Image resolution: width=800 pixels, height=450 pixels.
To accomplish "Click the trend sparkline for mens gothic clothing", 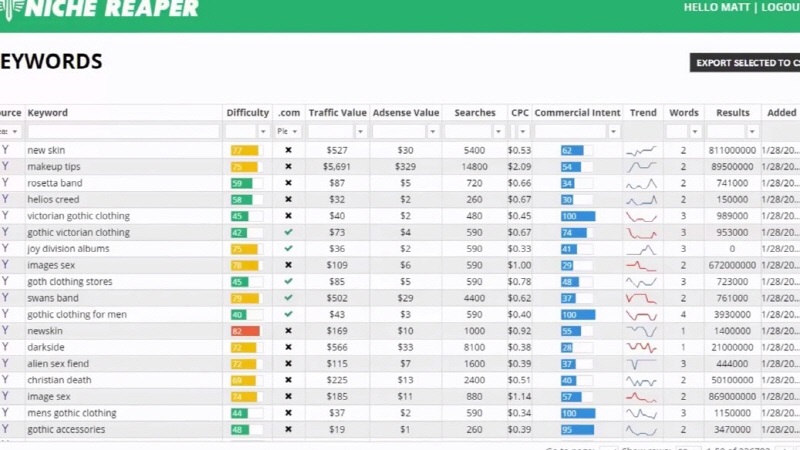I will point(641,413).
